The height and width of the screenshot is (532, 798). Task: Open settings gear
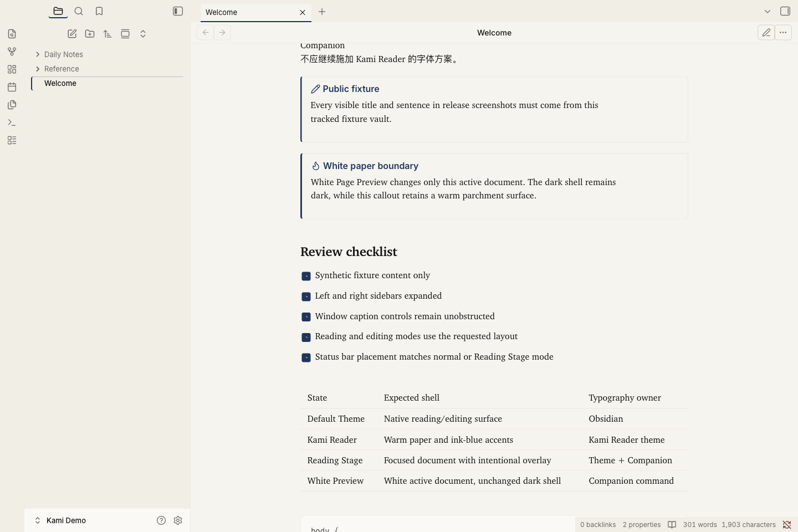click(x=178, y=520)
